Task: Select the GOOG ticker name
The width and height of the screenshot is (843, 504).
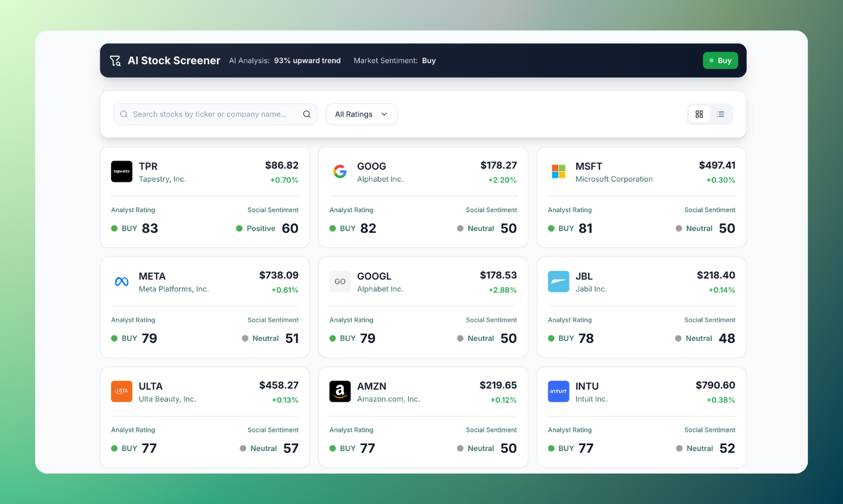Action: click(372, 166)
